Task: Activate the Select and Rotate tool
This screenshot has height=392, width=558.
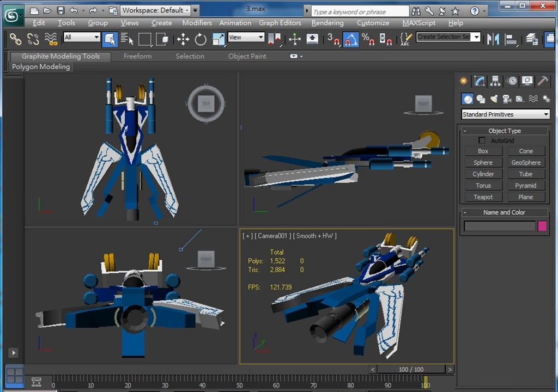Action: click(x=201, y=39)
